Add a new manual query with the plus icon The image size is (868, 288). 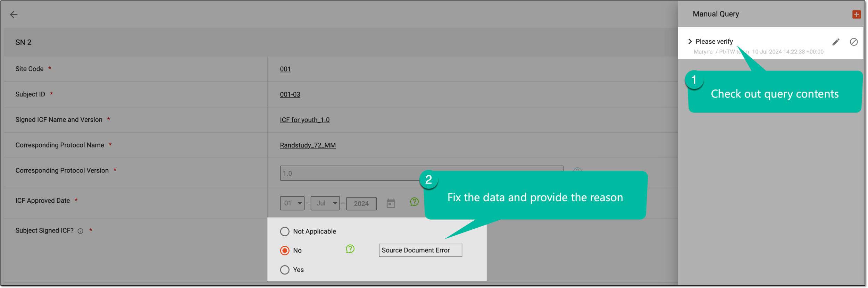[856, 14]
